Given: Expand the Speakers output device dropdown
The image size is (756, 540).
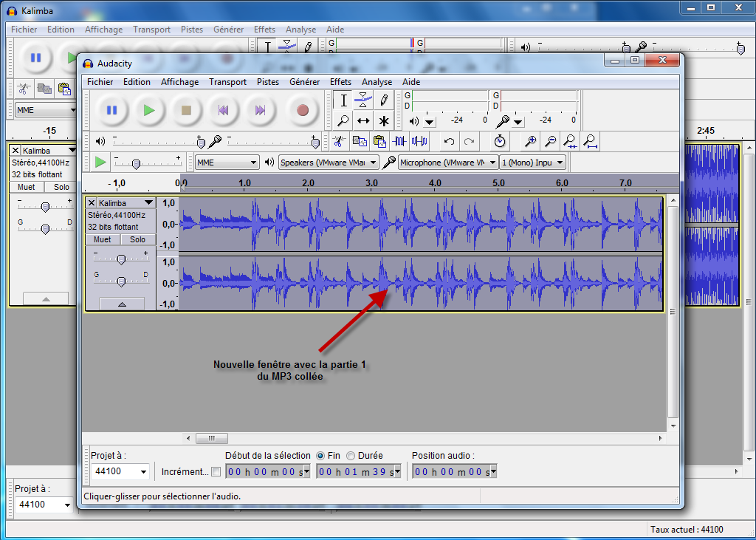Looking at the screenshot, I should [x=329, y=163].
